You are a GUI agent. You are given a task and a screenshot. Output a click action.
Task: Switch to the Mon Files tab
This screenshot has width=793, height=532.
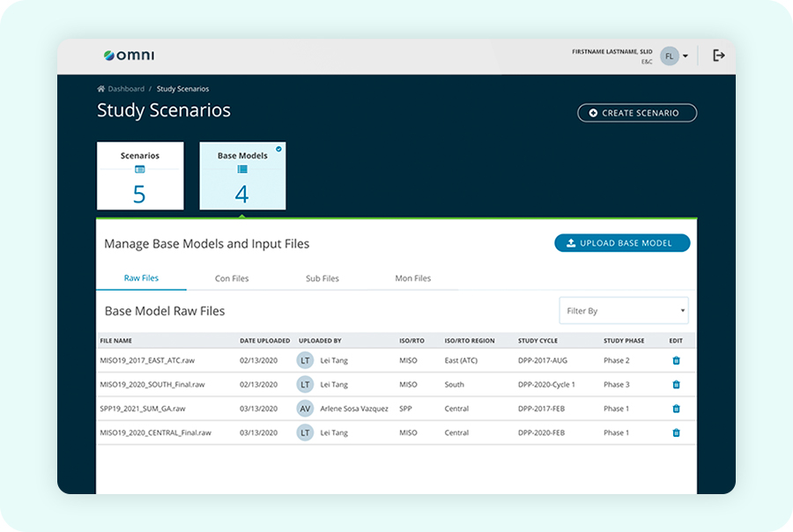pos(412,278)
